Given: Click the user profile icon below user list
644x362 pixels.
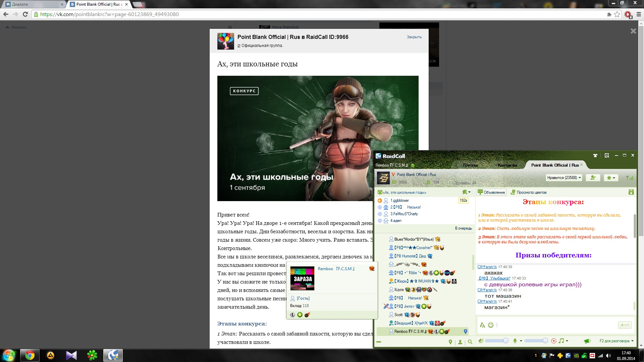Looking at the screenshot, I should point(460,342).
